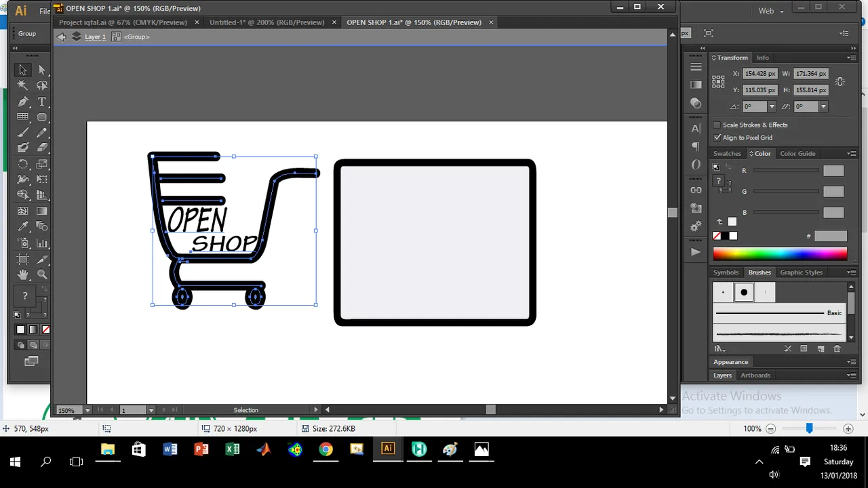This screenshot has height=488, width=868.
Task: Pick the Magic Wand tool
Action: pyautogui.click(x=22, y=85)
